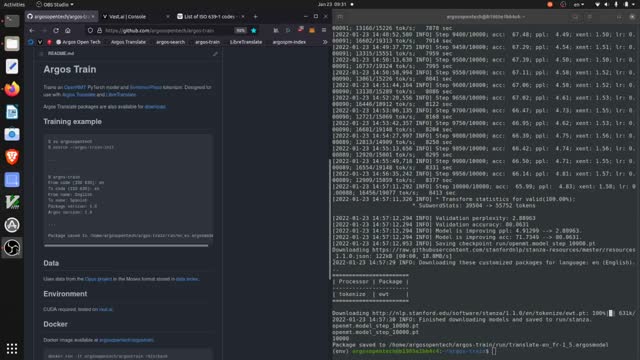This screenshot has width=640, height=360.
Task: Open the Terminal from the dock
Action: (12, 21)
